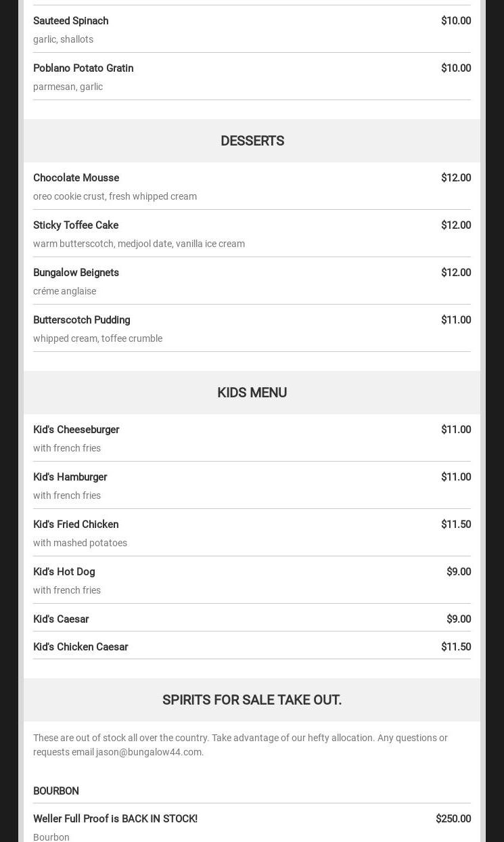Screen dimensions: 504x842
Task: Click the Spirits For Sale Take Out heading
Action: coord(252,700)
